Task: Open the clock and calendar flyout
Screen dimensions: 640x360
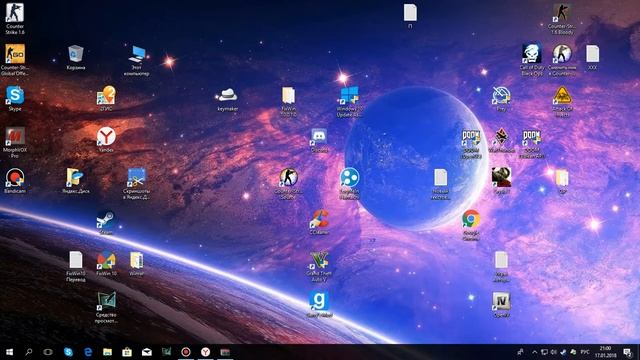Action: click(x=605, y=352)
